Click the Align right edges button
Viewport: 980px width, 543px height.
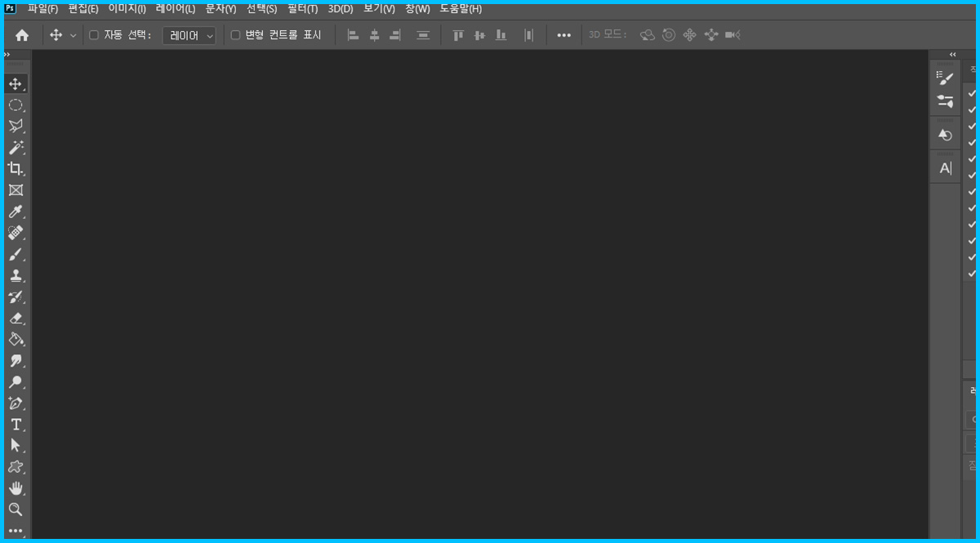coord(395,35)
